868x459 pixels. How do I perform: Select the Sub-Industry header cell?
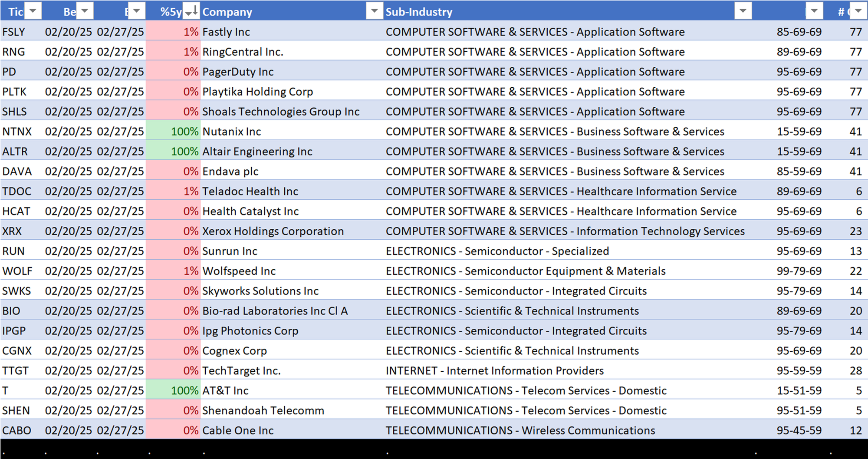point(568,11)
